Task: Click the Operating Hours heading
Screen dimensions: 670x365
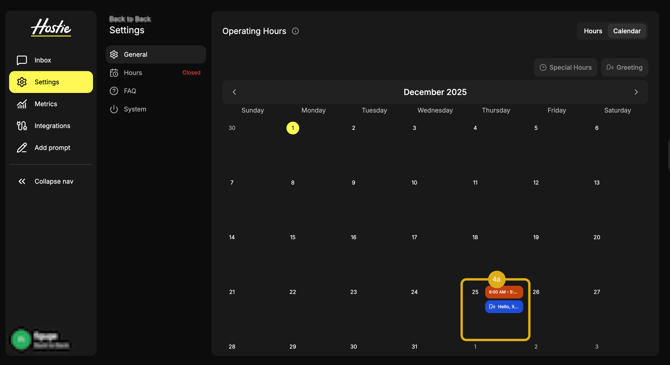Action: [254, 31]
